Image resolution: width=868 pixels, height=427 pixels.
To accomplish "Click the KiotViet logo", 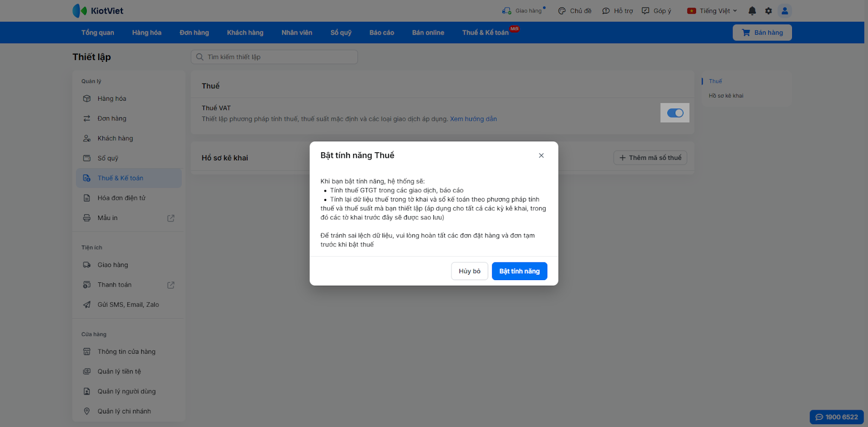I will (x=98, y=11).
